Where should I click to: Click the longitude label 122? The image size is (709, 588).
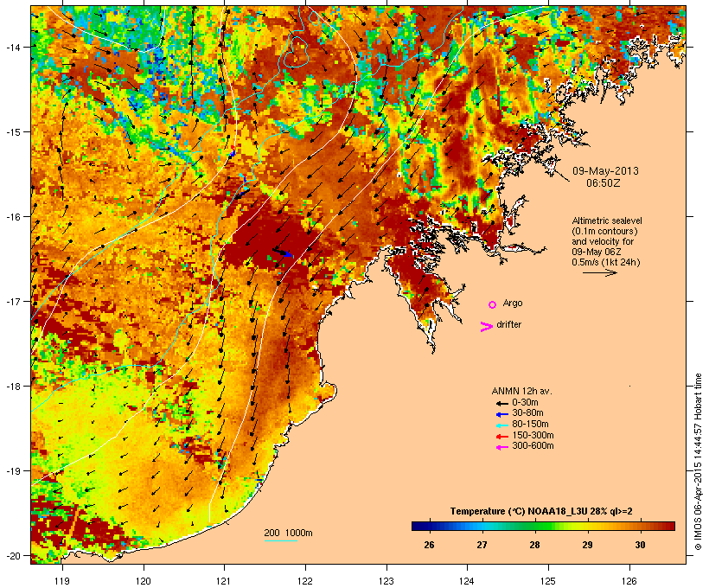coord(305,581)
